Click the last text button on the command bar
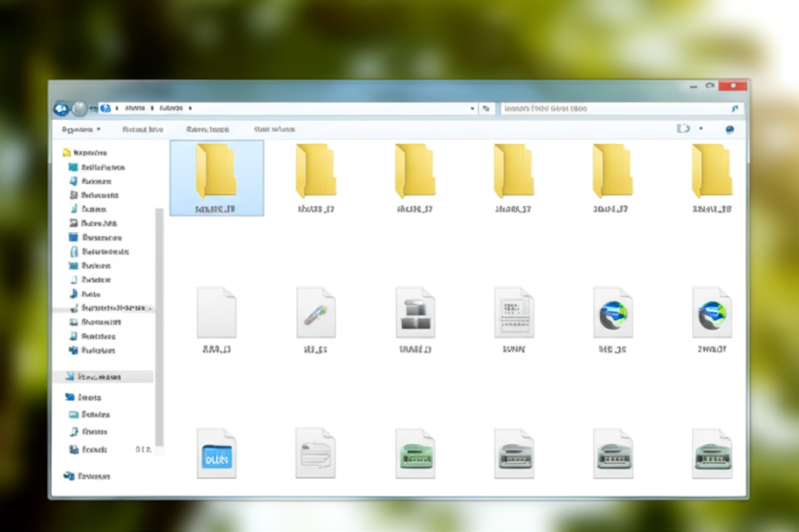Viewport: 799px width, 532px height. 274,129
